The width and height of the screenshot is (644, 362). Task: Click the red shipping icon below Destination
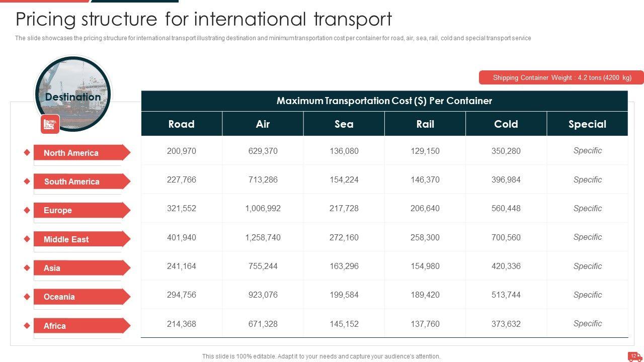tap(50, 124)
